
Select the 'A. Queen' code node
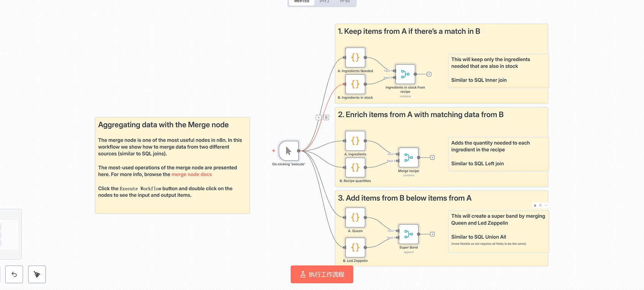pos(355,217)
